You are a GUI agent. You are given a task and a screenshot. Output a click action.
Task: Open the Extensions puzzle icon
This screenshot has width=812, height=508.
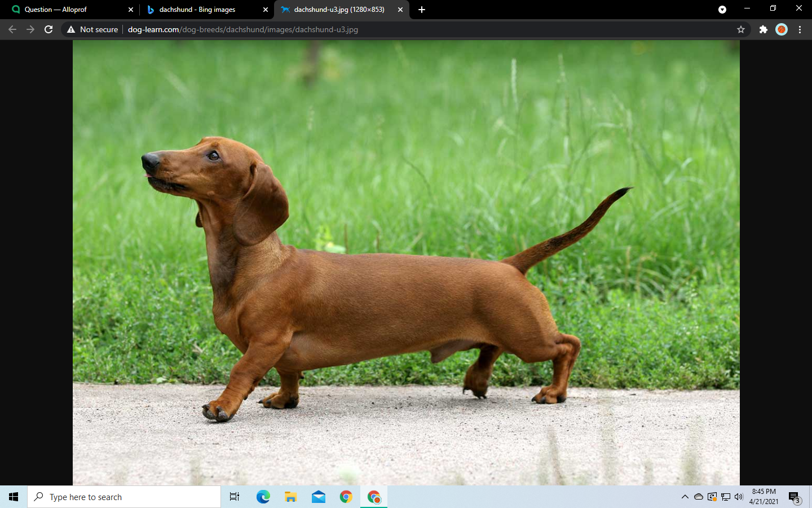pyautogui.click(x=764, y=29)
